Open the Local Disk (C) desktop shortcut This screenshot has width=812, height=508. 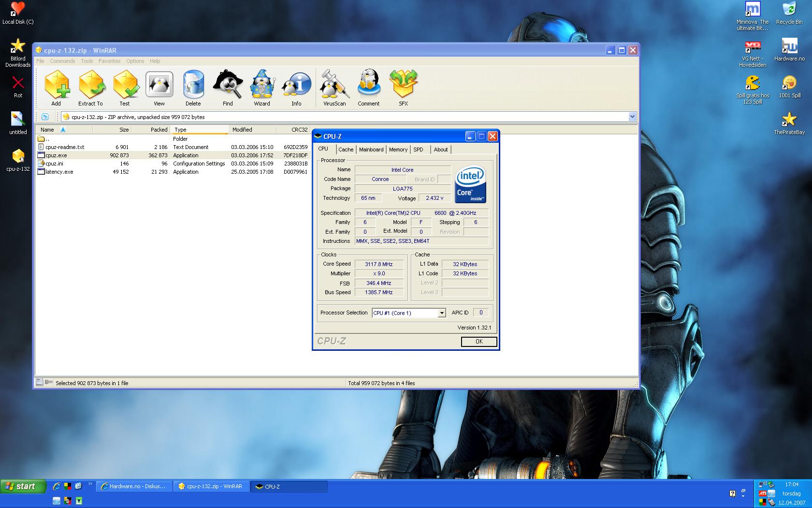(18, 14)
